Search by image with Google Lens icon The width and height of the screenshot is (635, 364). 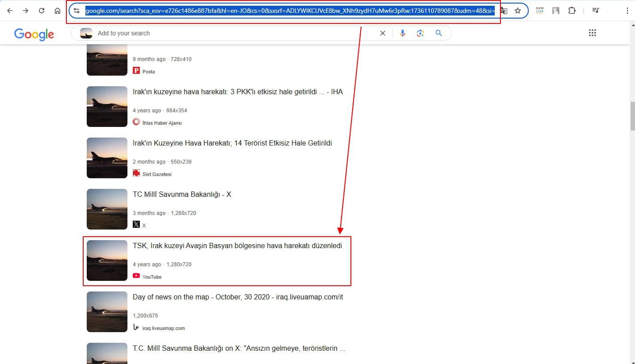click(x=420, y=33)
